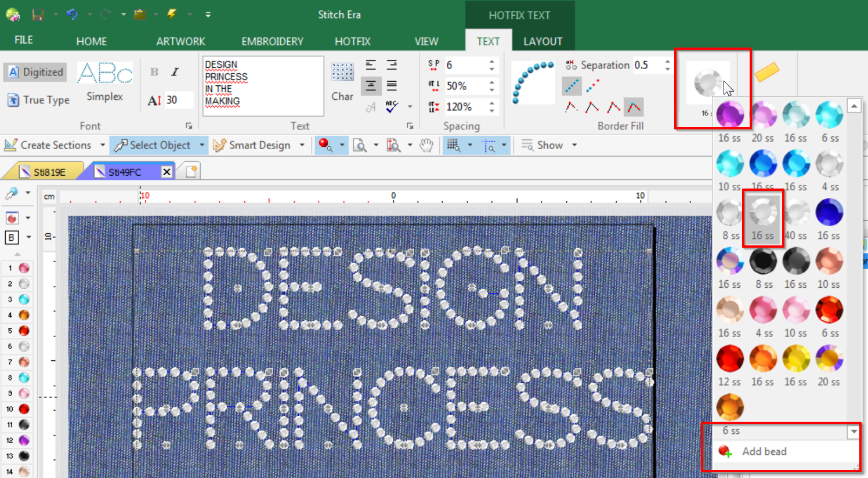This screenshot has height=478, width=868.
Task: Select center text alignment
Action: (x=371, y=86)
